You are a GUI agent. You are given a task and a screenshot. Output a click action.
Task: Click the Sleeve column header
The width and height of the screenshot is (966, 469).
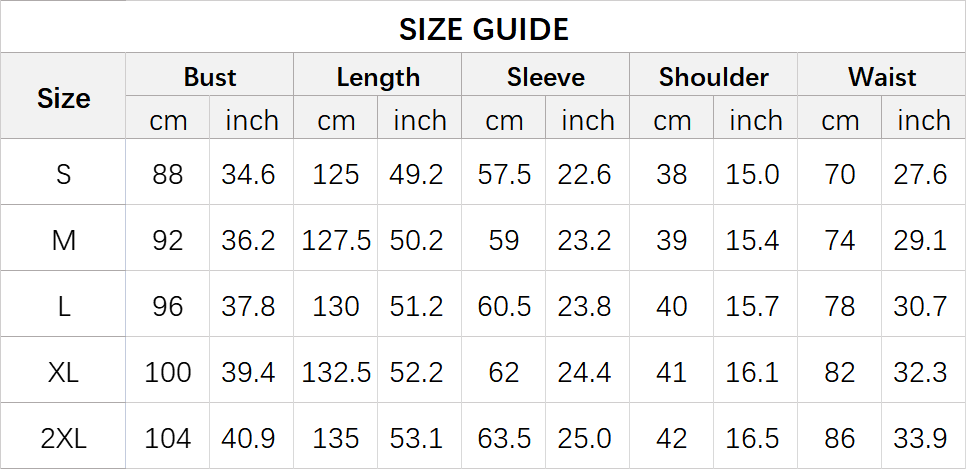click(546, 77)
